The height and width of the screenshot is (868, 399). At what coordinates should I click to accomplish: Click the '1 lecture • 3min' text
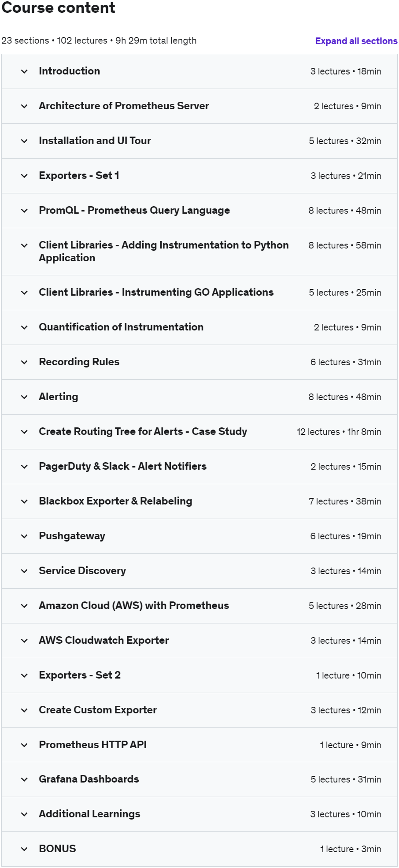351,849
